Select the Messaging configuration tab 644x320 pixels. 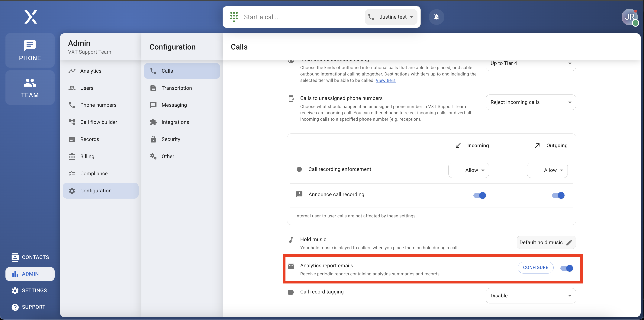182,105
